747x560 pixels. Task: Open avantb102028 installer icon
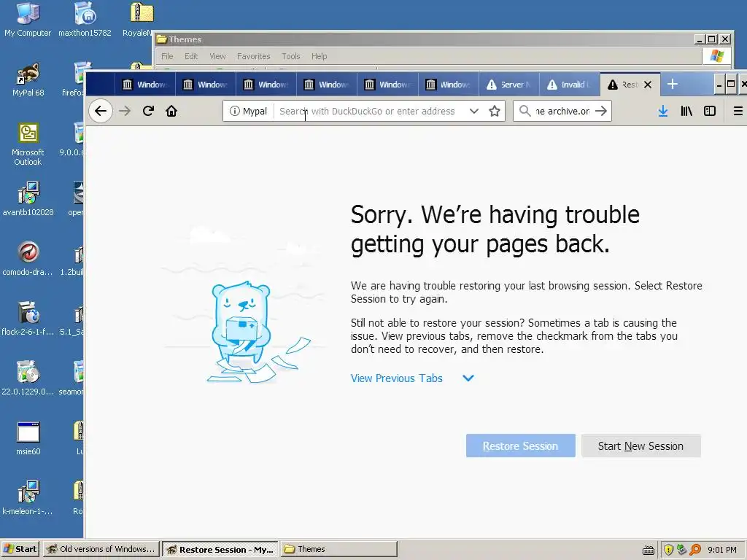coord(28,199)
